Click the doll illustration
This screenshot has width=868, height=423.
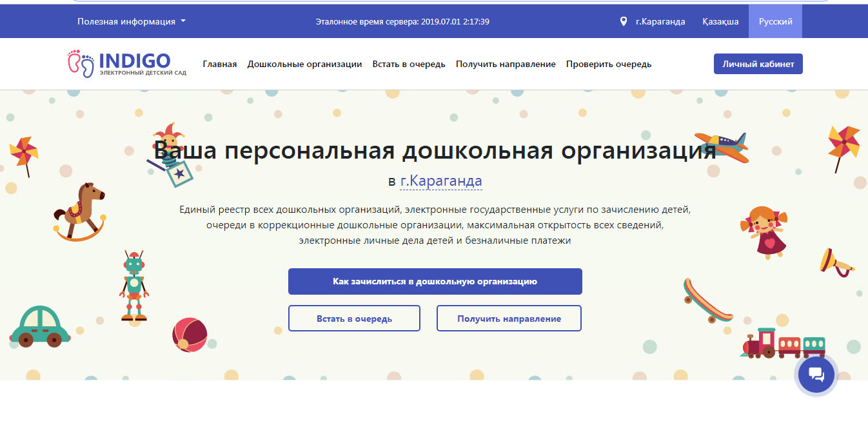(764, 231)
